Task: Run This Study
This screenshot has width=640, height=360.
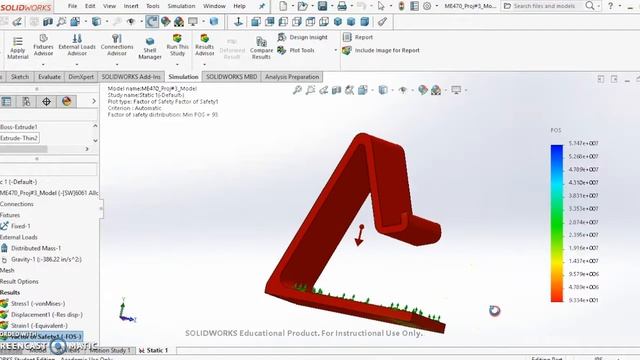Action: (178, 45)
